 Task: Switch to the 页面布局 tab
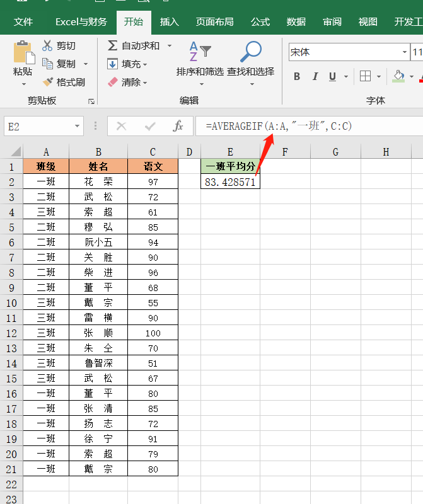214,22
